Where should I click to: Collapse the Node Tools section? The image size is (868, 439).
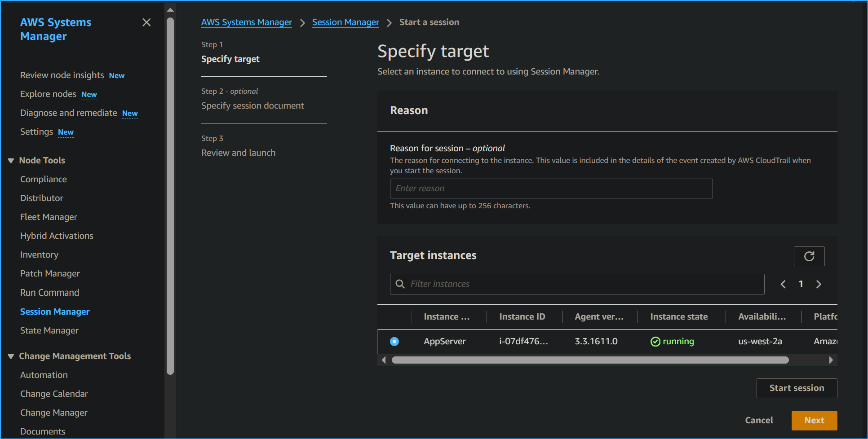click(x=11, y=160)
